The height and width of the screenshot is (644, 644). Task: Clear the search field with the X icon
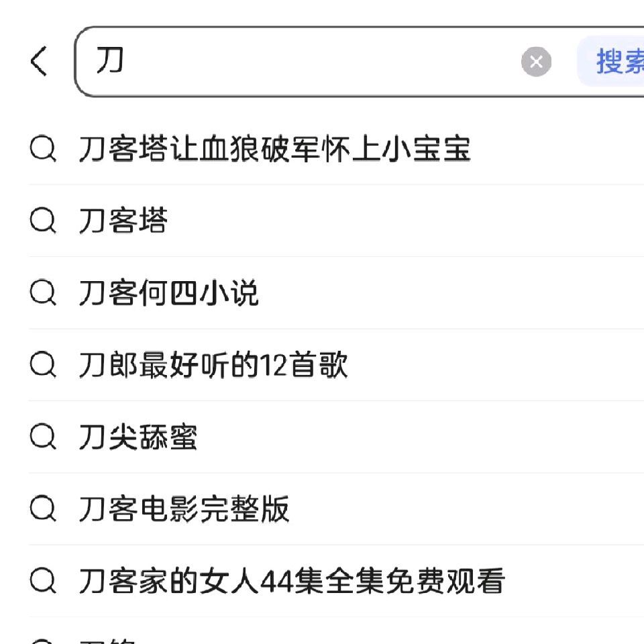536,62
